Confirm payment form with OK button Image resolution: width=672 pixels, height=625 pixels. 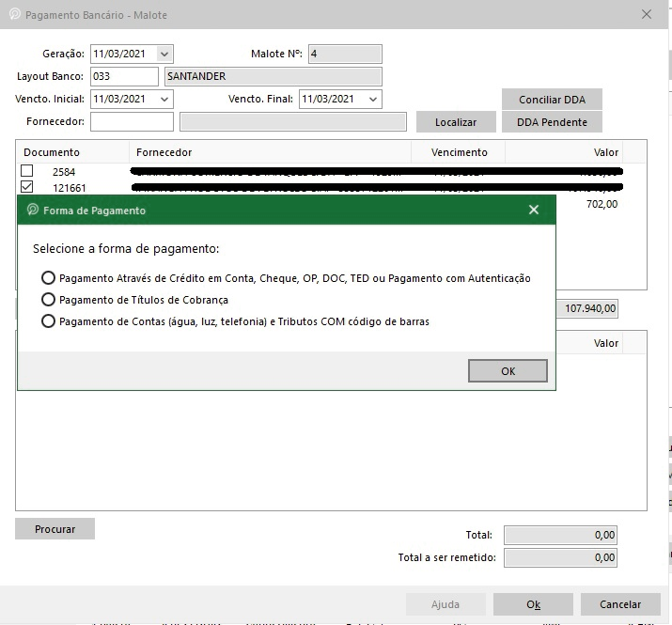(x=508, y=371)
